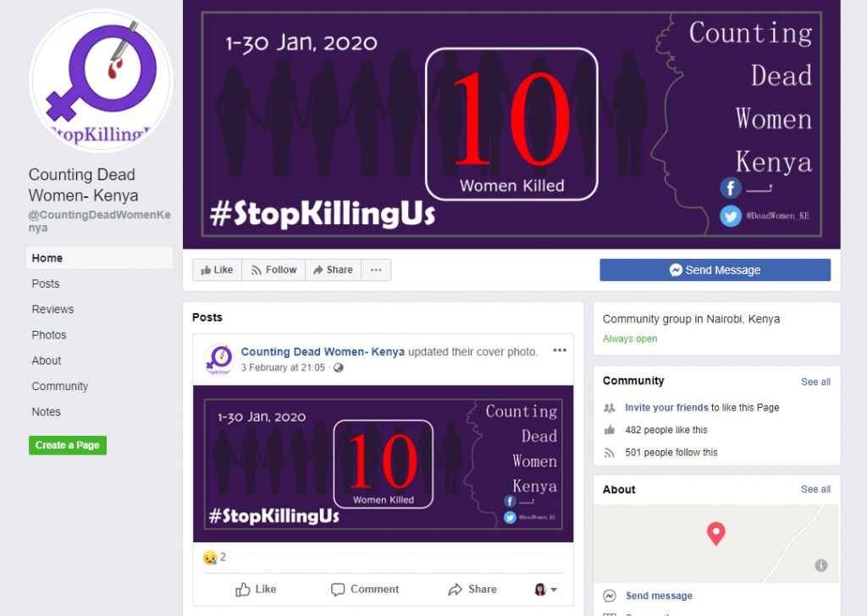Open the post options three-dot menu

pyautogui.click(x=560, y=350)
